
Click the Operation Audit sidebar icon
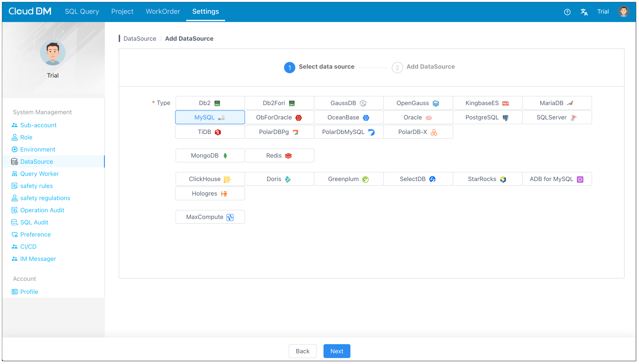(15, 210)
